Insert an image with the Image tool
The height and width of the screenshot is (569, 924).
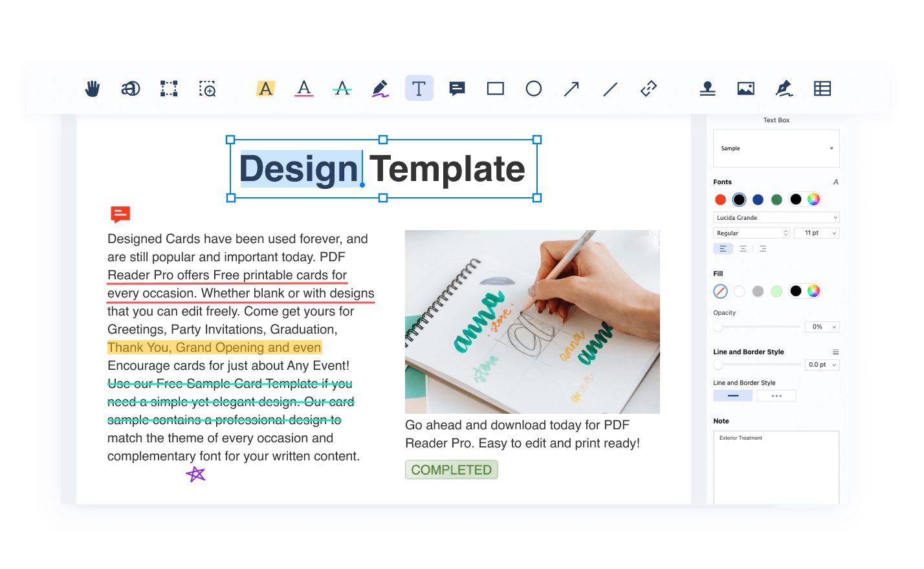[x=745, y=89]
